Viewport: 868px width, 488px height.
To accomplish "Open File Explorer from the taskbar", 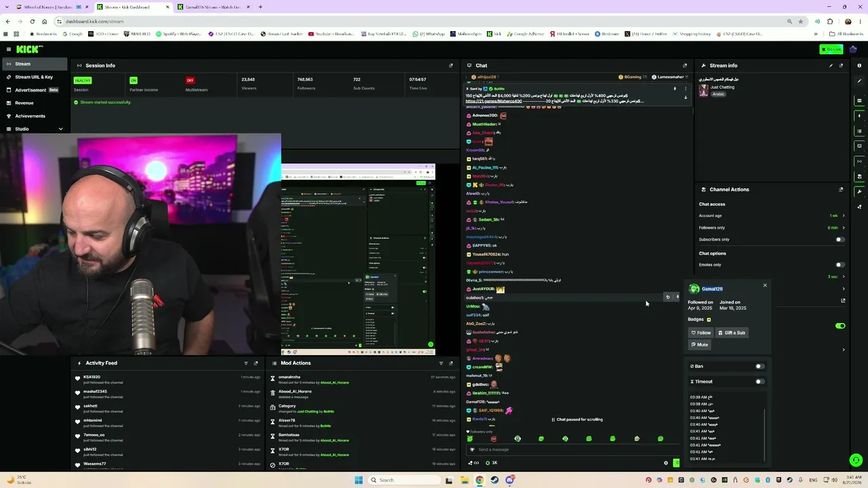I will pyautogui.click(x=465, y=480).
